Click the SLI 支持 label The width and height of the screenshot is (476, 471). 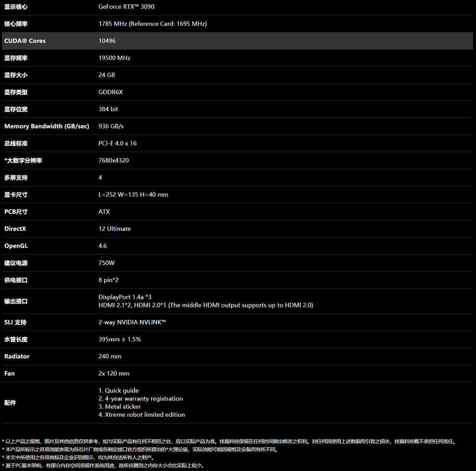click(x=15, y=322)
